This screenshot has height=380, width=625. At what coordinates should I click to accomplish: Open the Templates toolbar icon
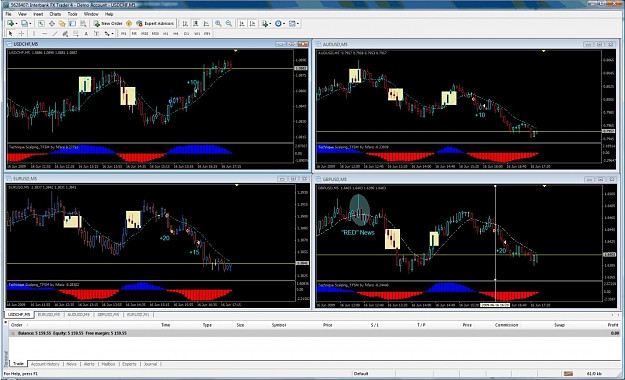(292, 24)
